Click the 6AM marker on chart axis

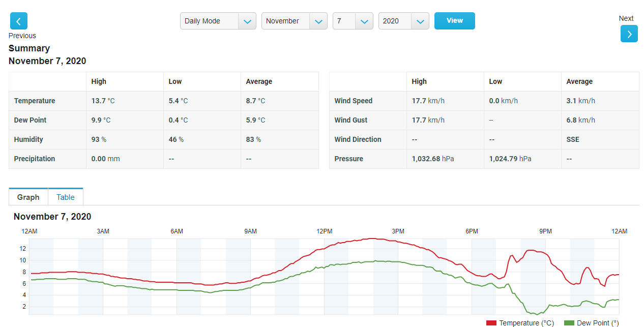(x=177, y=231)
